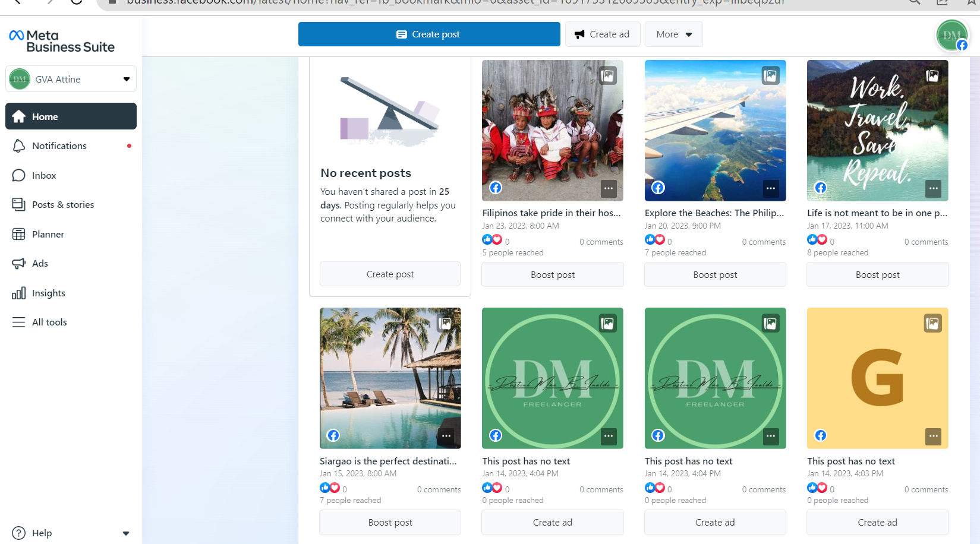View reactions on the Siargao post

point(333,488)
